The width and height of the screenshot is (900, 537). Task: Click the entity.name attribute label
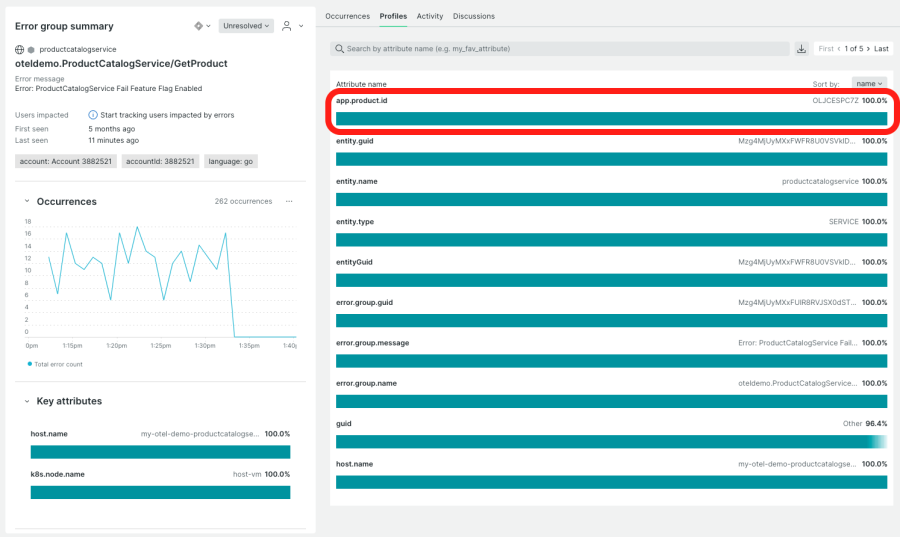coord(356,181)
